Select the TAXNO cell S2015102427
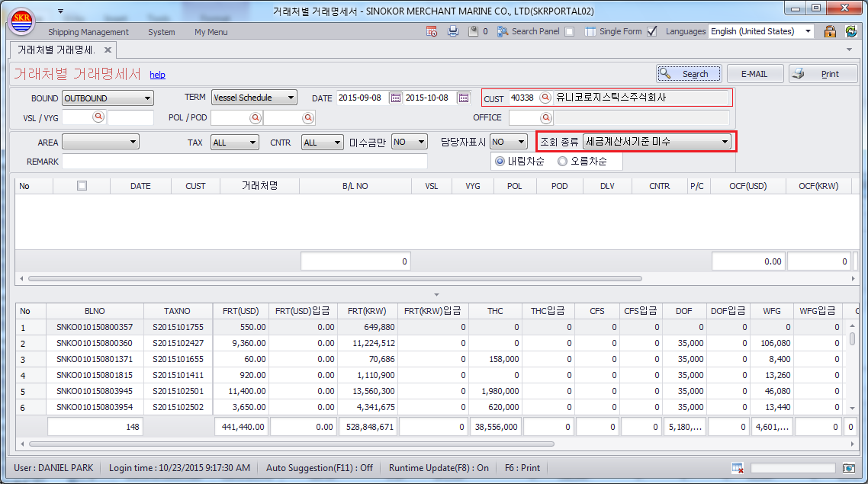The height and width of the screenshot is (484, 868). (x=178, y=344)
